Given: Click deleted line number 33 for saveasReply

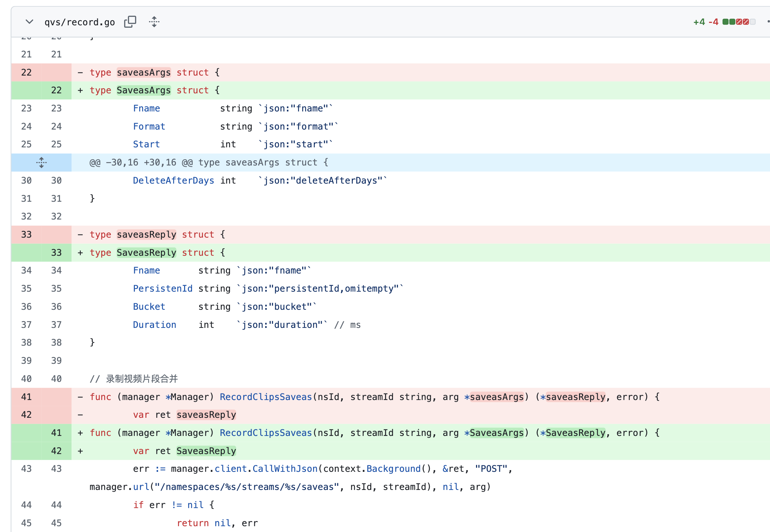Looking at the screenshot, I should [x=26, y=235].
